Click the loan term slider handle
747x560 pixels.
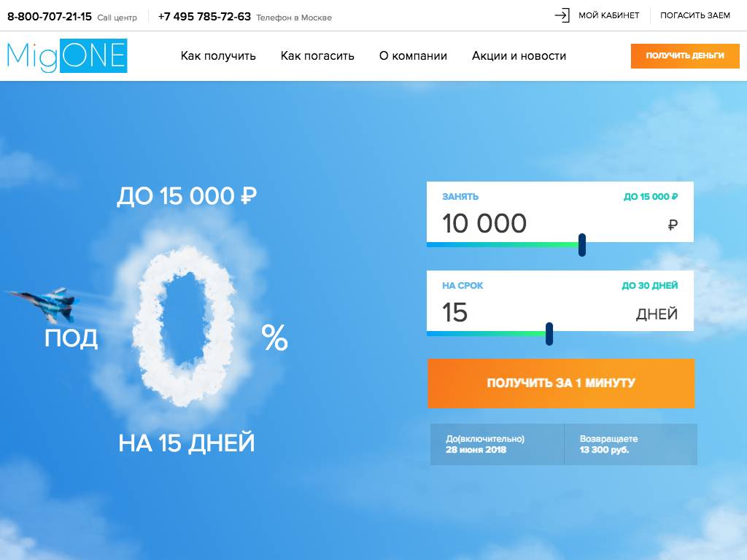549,334
